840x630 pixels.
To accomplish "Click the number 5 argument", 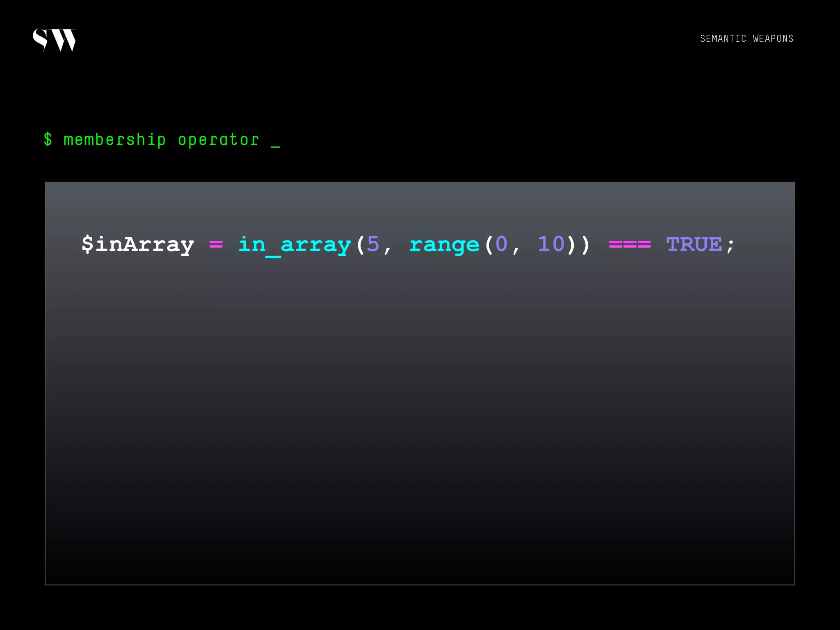I will point(373,244).
